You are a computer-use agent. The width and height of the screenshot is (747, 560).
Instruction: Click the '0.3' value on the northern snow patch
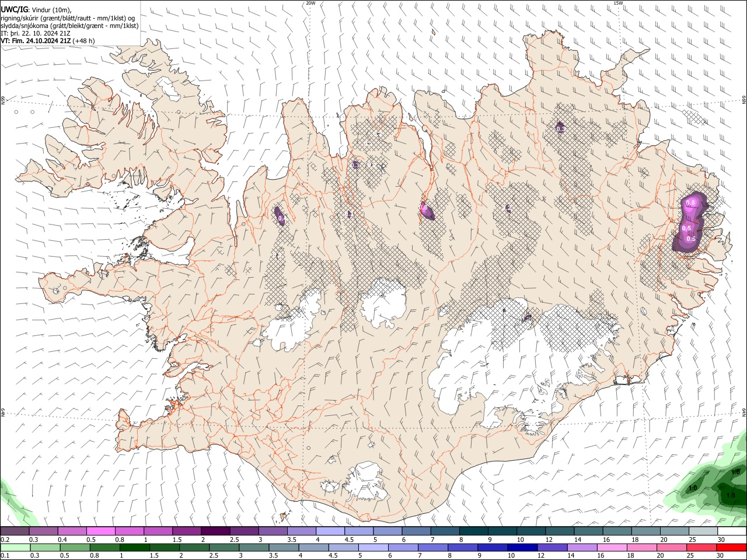tap(560, 129)
